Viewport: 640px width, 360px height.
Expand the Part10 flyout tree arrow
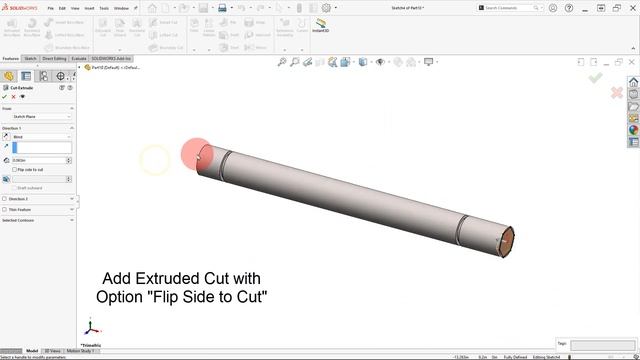80,67
